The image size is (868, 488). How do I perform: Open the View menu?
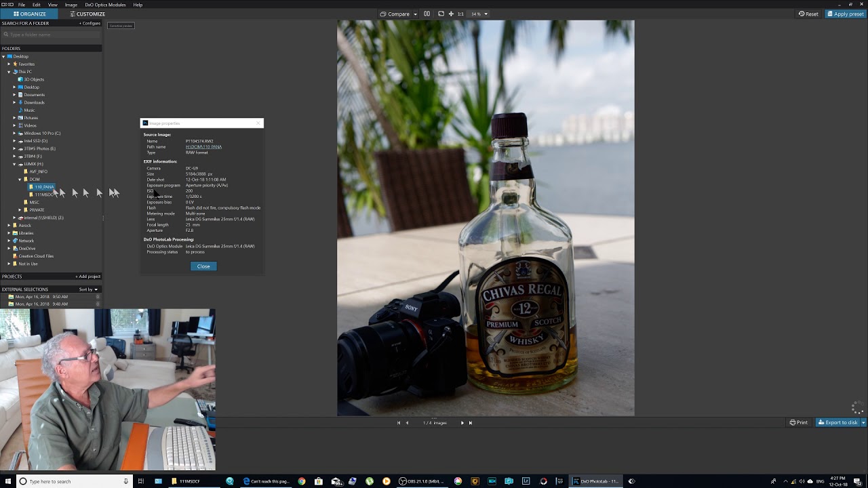tap(52, 5)
